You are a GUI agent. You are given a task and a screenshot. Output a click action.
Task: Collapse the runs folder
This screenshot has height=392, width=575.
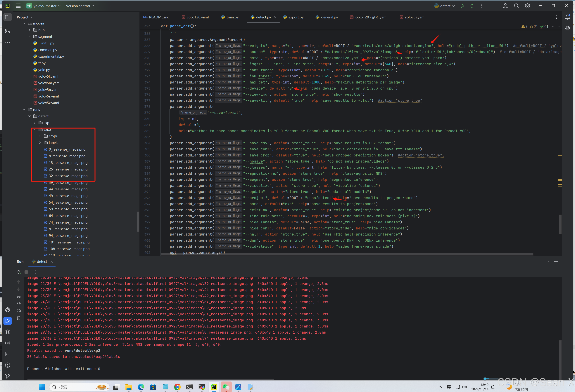[x=24, y=109]
